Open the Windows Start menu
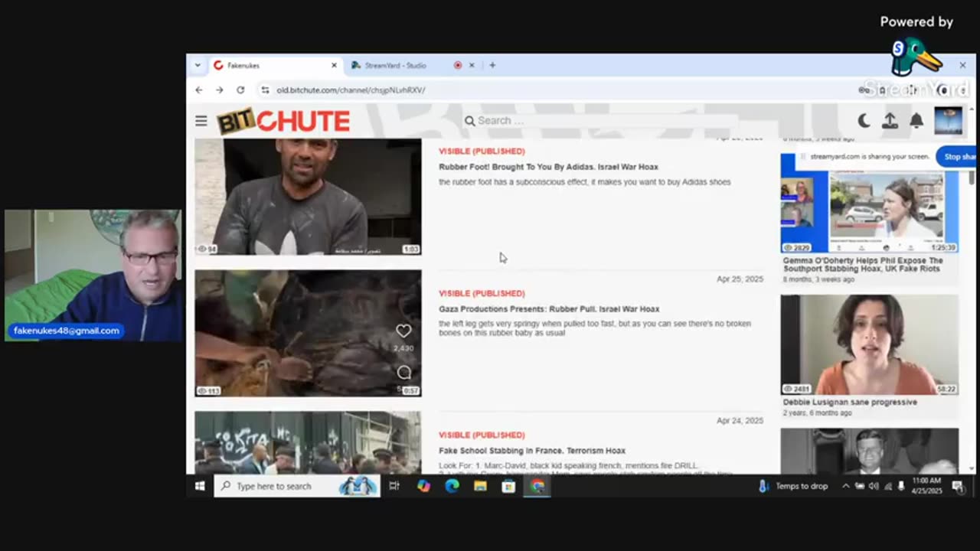Image resolution: width=980 pixels, height=551 pixels. 200,486
